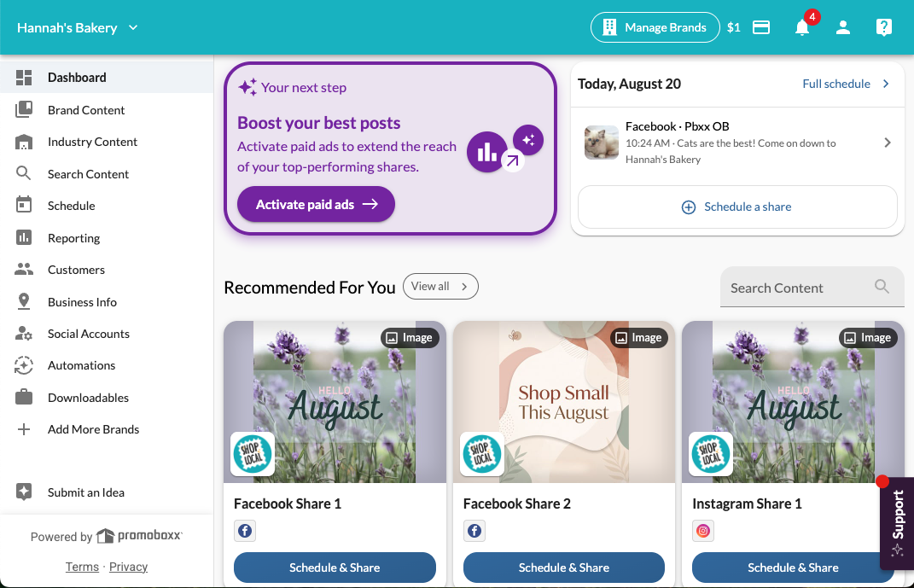Click the search magnifier in Search Content field
Viewport: 914px width, 588px height.
[882, 286]
